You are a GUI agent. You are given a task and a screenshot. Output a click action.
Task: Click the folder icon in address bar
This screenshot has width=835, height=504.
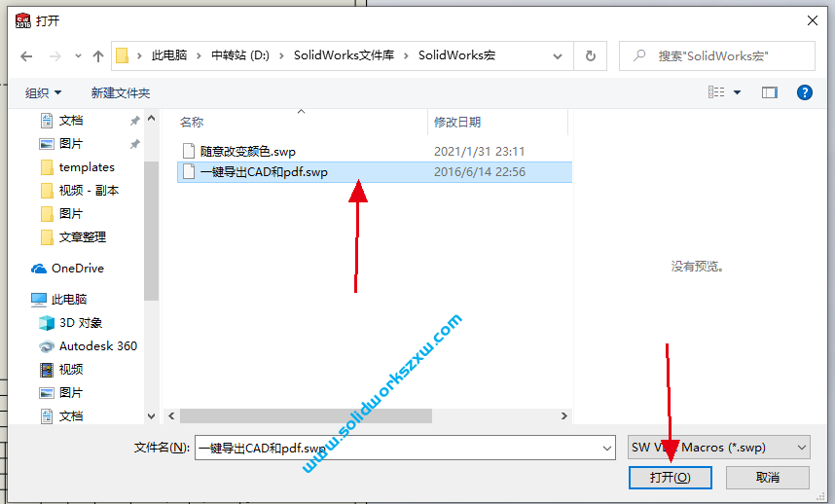[x=123, y=55]
